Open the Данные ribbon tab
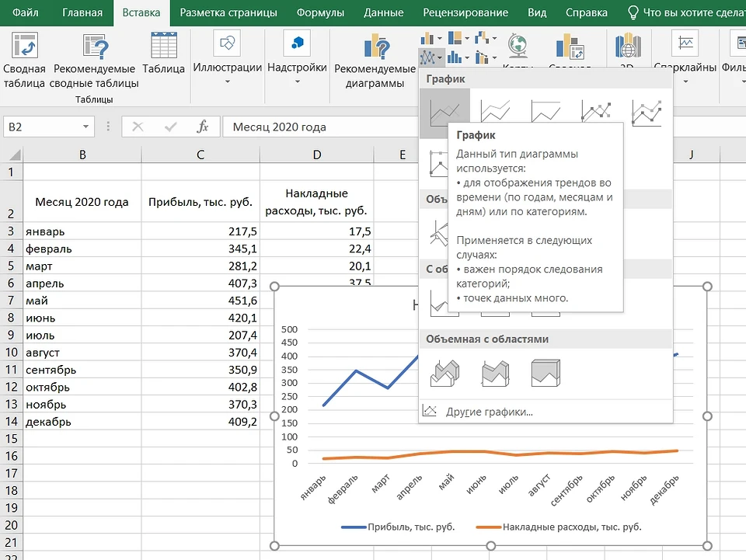 [383, 13]
